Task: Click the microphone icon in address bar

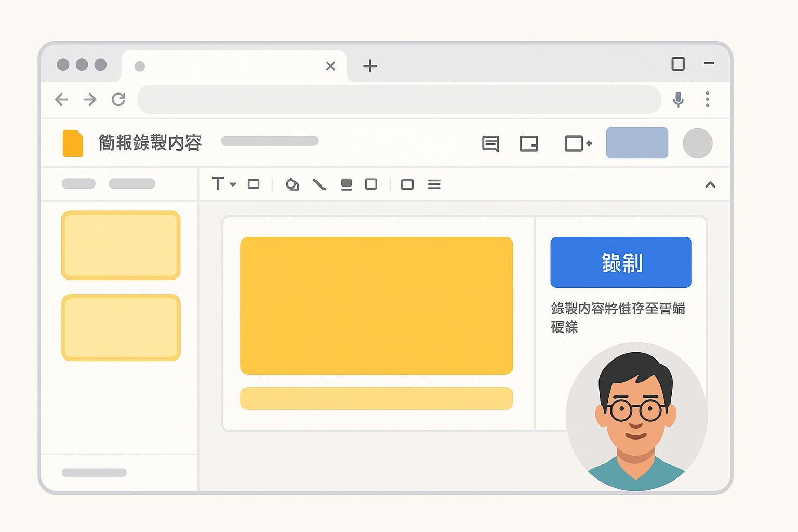Action: point(678,99)
